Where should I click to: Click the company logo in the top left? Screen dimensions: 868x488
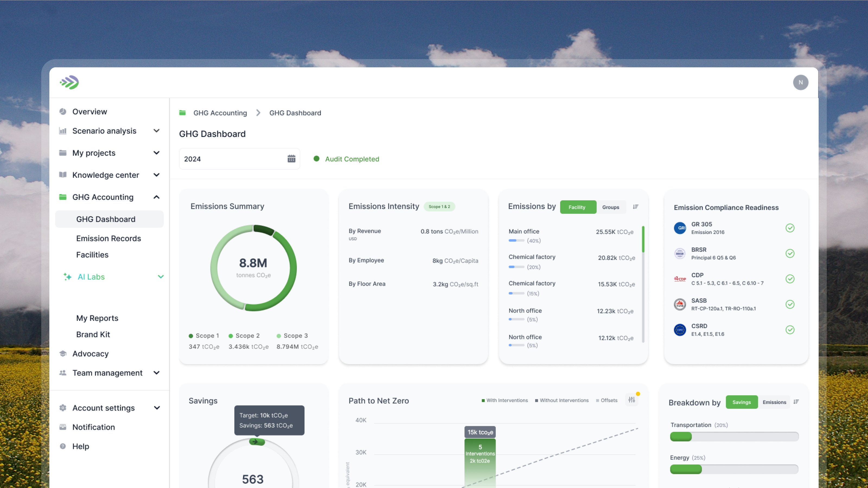pos(69,82)
